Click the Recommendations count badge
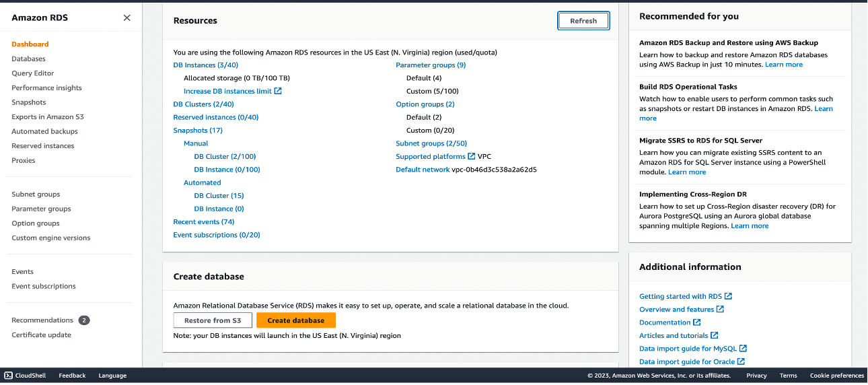868x385 pixels. (84, 320)
